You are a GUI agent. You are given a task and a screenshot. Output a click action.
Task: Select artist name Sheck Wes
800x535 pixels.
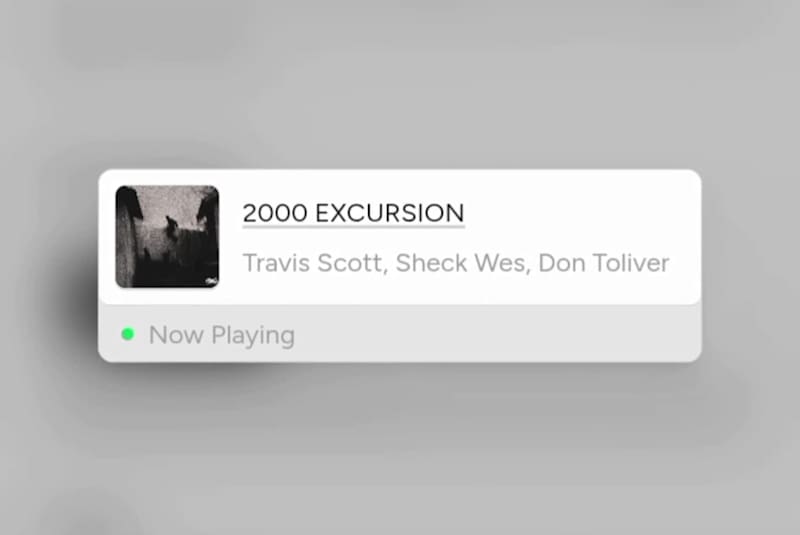(x=460, y=263)
